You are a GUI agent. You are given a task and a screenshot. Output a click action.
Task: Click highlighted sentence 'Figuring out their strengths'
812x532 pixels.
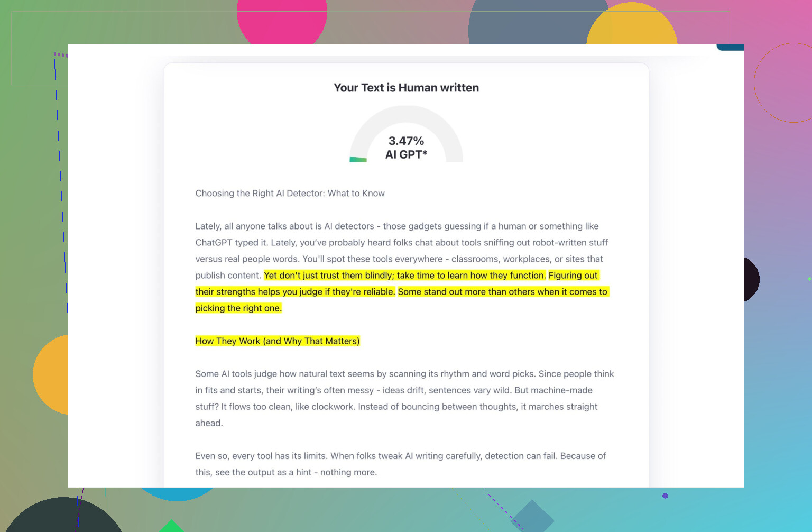click(295, 292)
